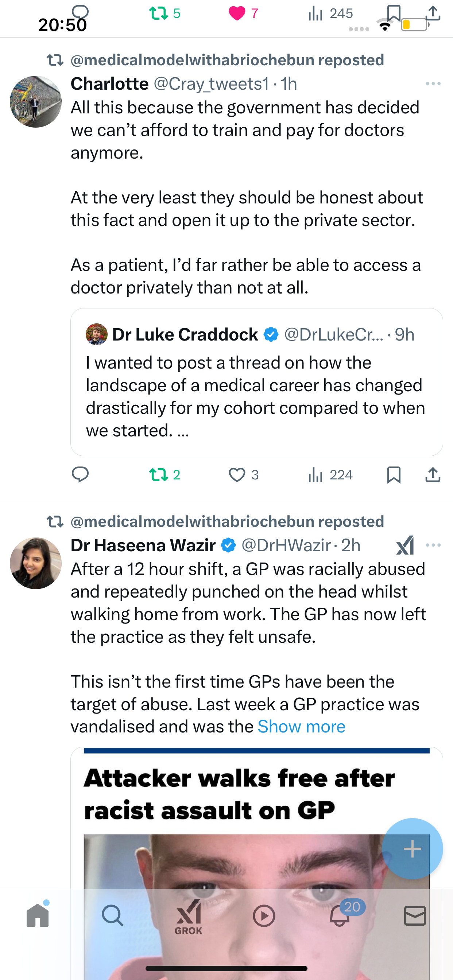
Task: Reply to Charlotte's tweet
Action: (80, 475)
